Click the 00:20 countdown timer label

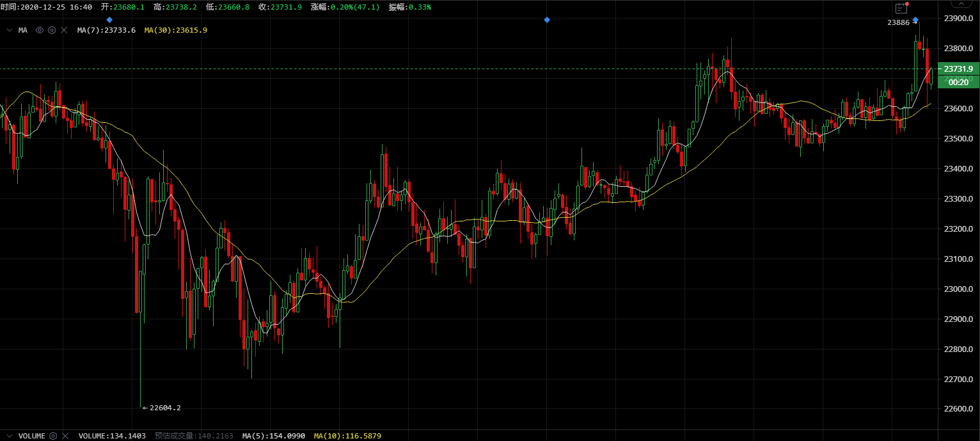coord(958,82)
